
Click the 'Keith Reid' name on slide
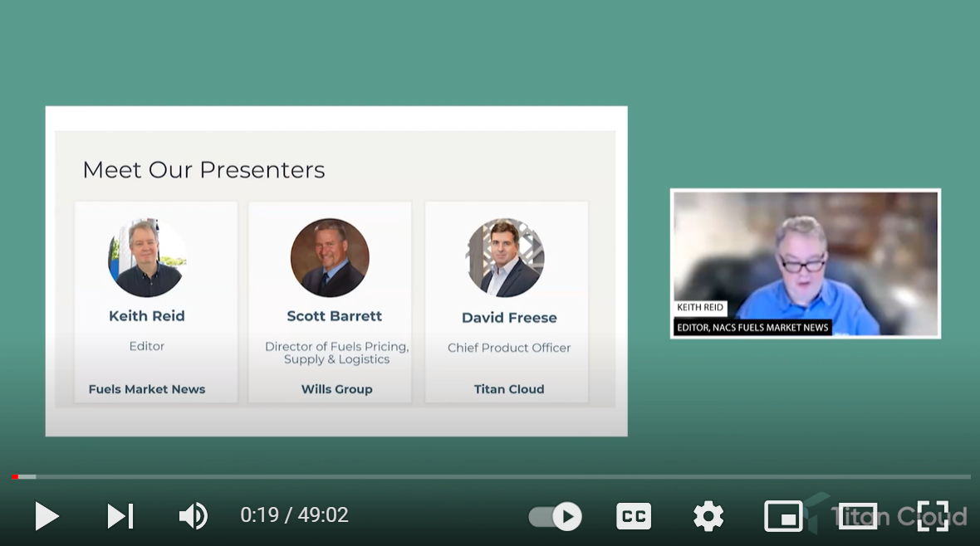click(147, 316)
